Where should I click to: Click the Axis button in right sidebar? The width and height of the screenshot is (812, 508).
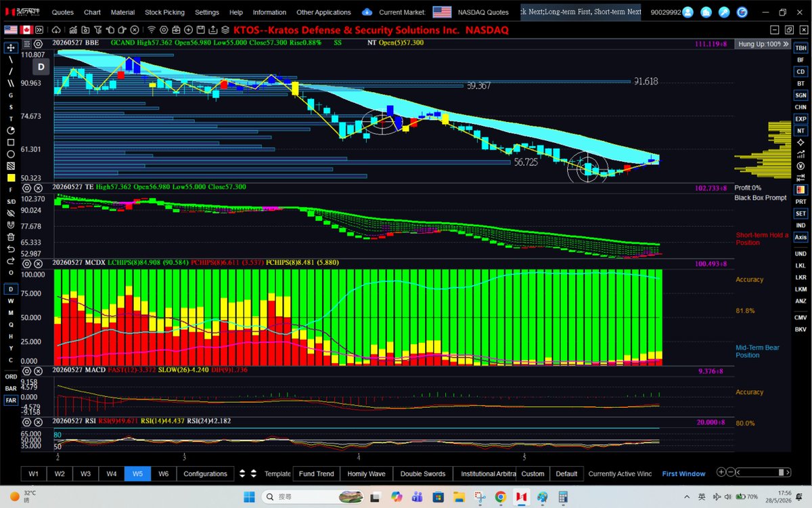(x=800, y=237)
